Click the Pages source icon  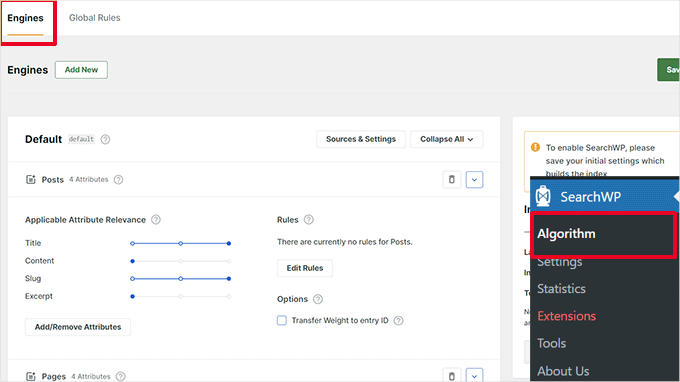click(x=30, y=376)
